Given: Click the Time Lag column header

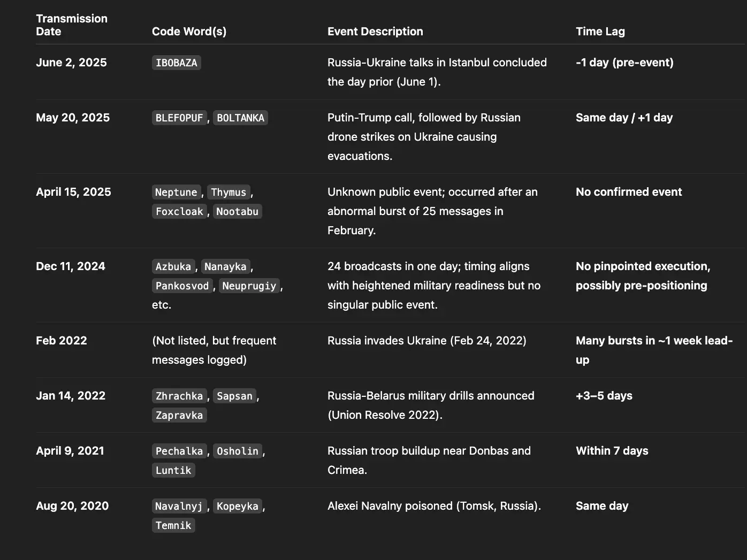Looking at the screenshot, I should [600, 32].
